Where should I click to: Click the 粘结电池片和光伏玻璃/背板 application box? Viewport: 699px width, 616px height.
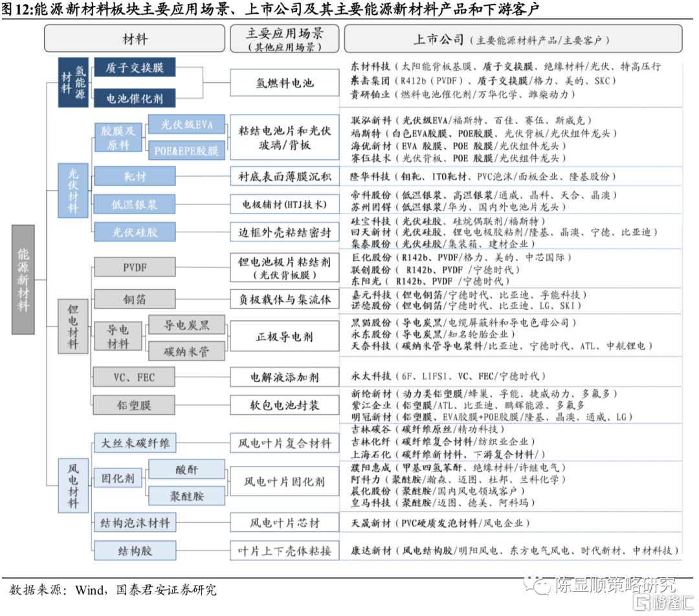click(x=284, y=137)
